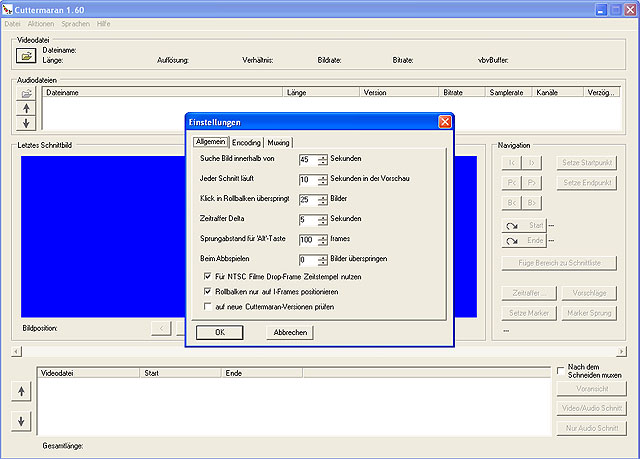Click the Setze Marker button
This screenshot has height=459, width=640.
tap(529, 313)
